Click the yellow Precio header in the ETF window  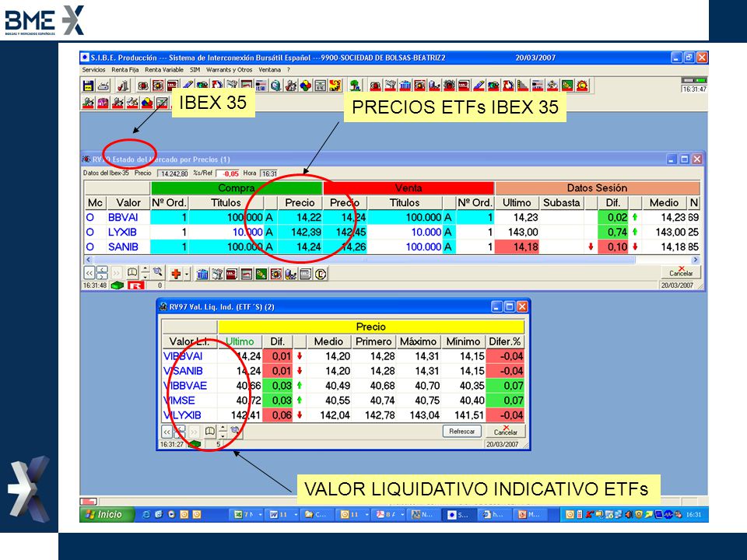click(x=370, y=327)
